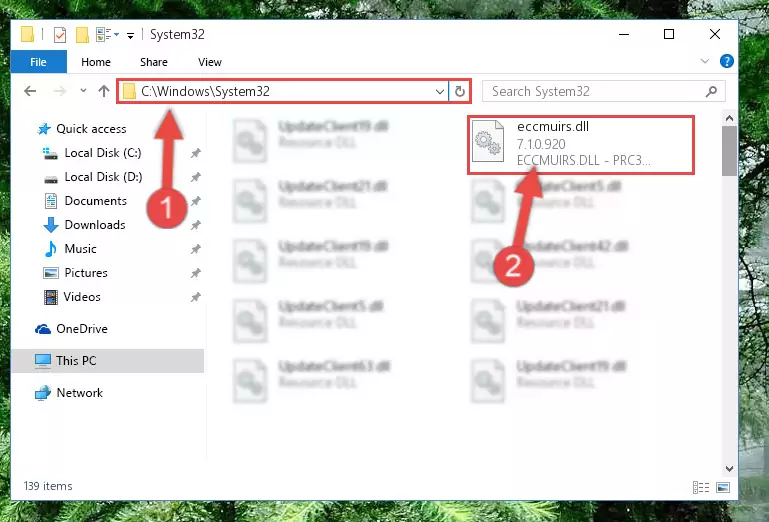Viewport: 769px width, 522px height.
Task: Click pin icon beside Local Disk (C:)
Action: [x=195, y=153]
